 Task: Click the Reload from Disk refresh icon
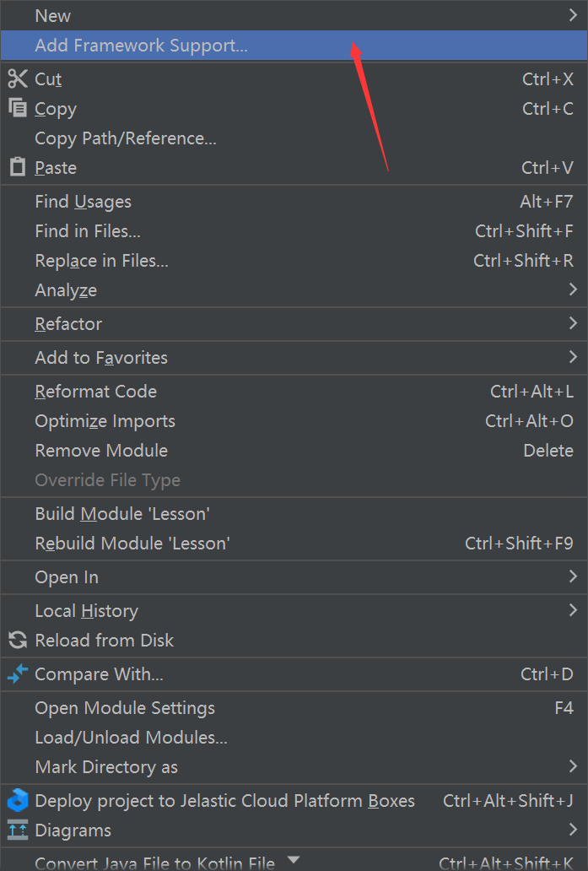coord(18,640)
